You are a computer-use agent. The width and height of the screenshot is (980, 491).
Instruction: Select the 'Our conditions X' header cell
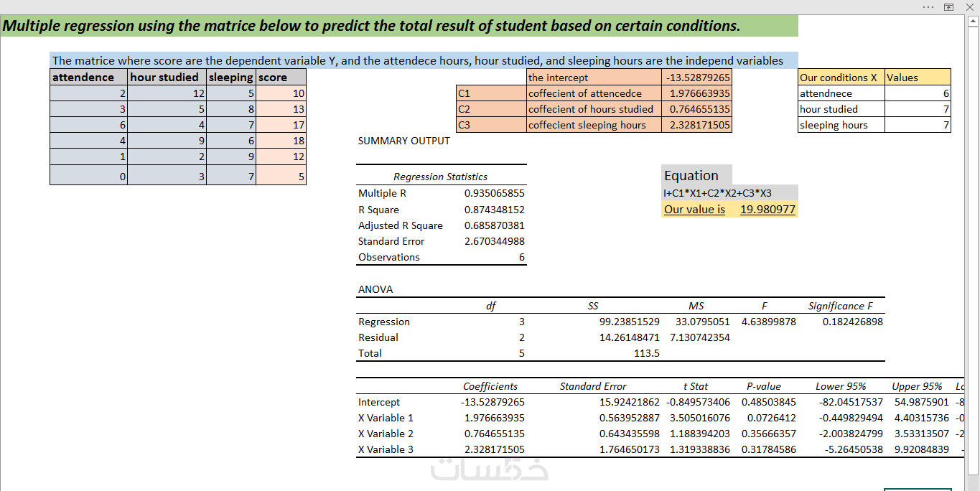click(x=841, y=78)
